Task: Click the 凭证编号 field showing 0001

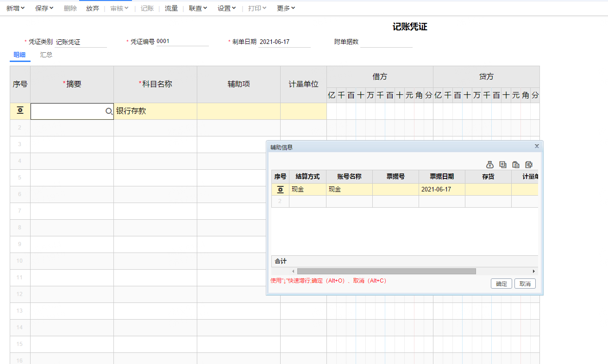Action: click(182, 42)
